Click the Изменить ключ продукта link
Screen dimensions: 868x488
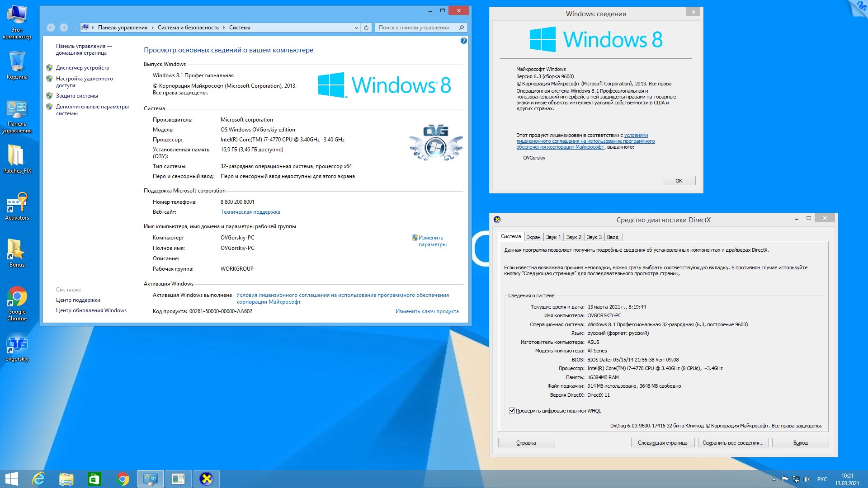tap(427, 311)
